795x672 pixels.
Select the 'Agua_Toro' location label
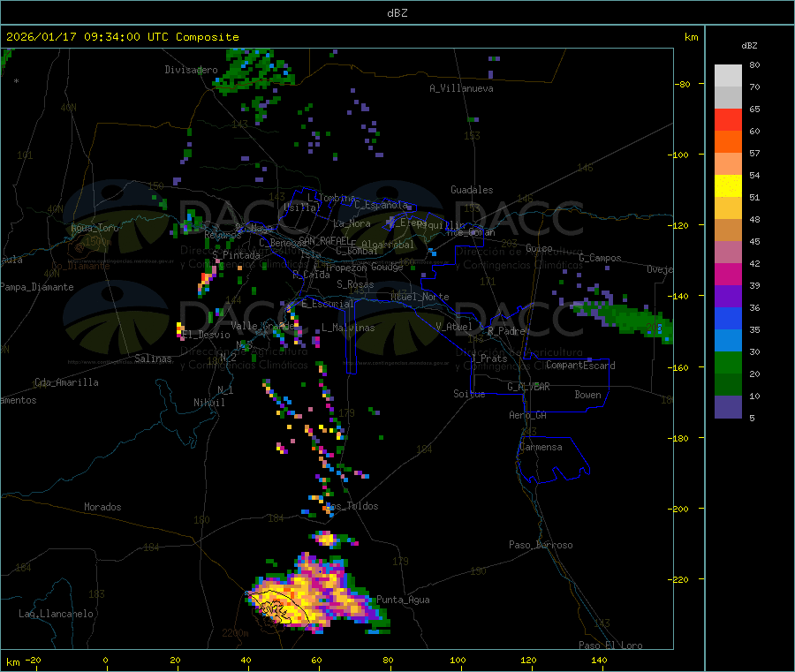(95, 228)
